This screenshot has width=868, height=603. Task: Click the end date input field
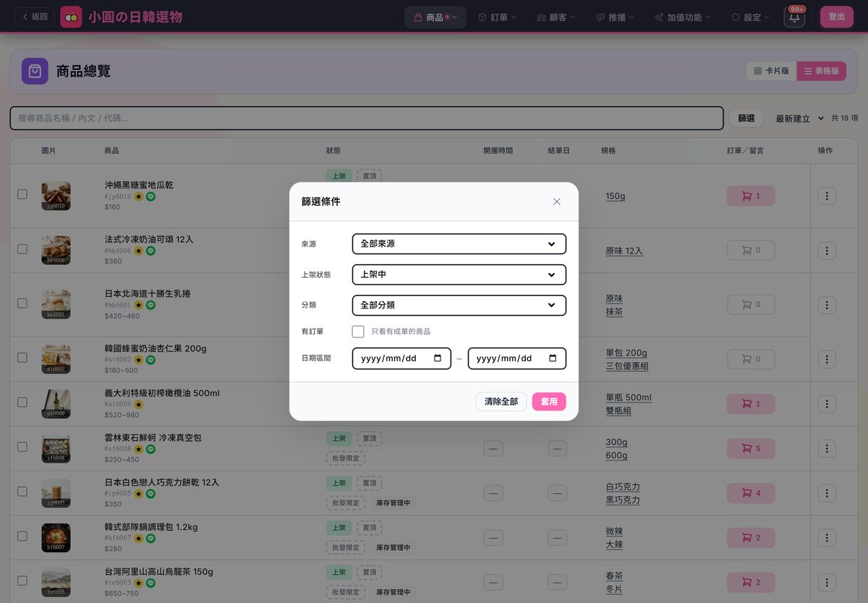[516, 358]
